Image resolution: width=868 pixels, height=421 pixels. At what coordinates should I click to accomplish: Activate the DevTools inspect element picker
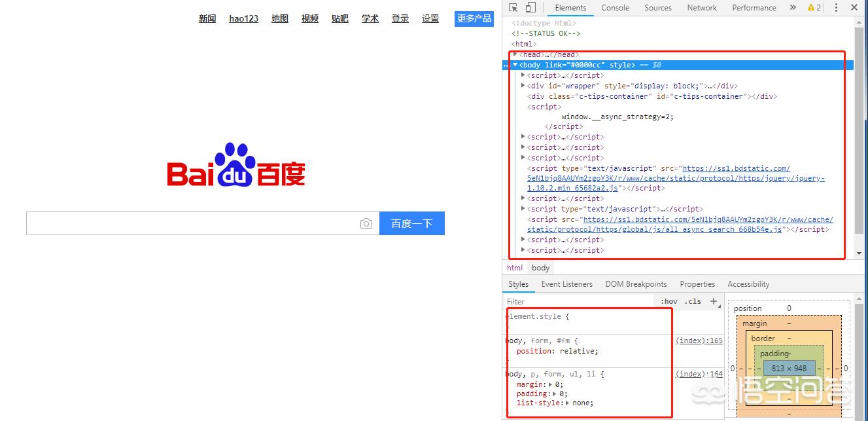[513, 8]
